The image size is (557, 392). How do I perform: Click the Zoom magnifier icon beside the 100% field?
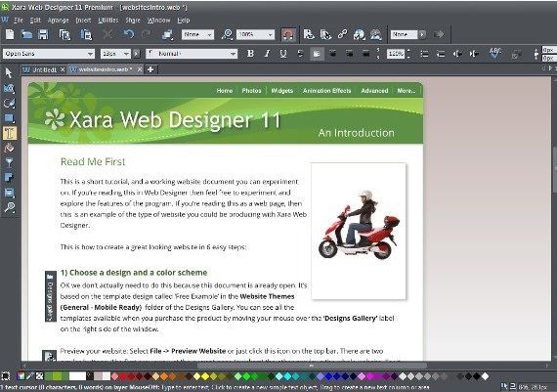(x=227, y=34)
